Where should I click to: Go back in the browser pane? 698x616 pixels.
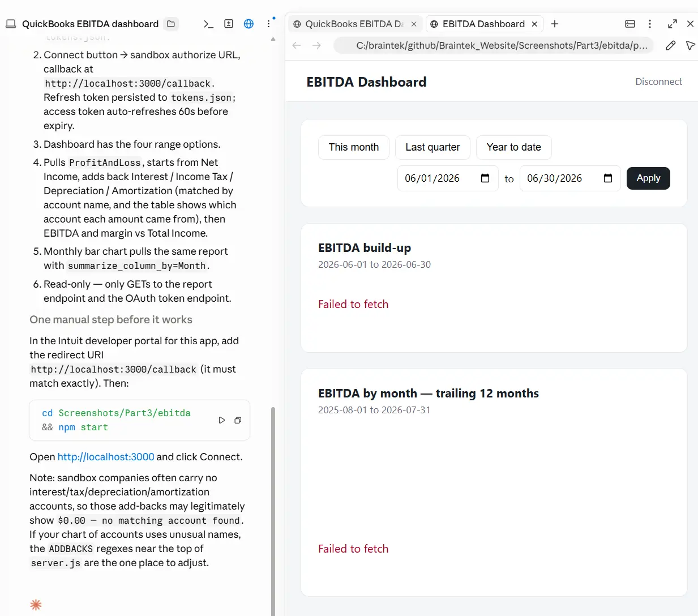[x=297, y=45]
